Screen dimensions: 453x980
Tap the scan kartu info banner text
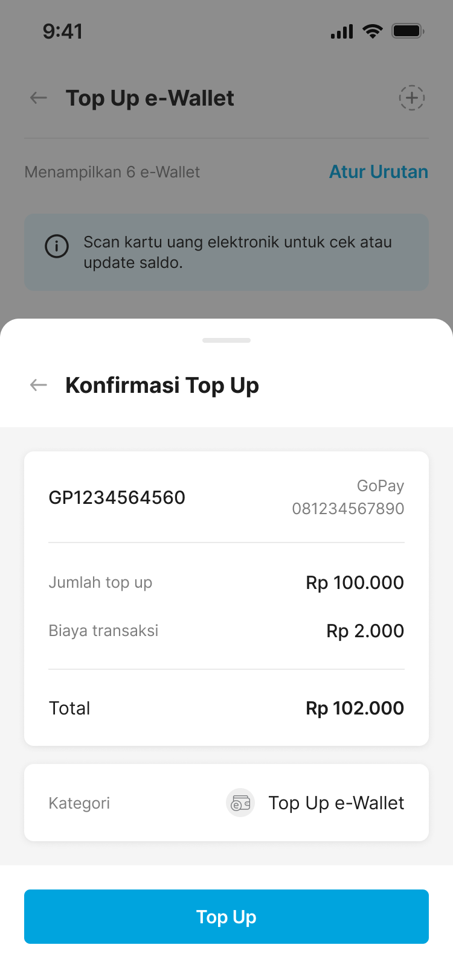pos(237,252)
